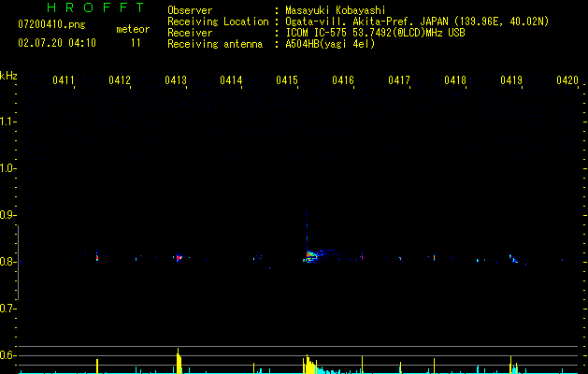The height and width of the screenshot is (374, 588).
Task: Click the 0413 time marker
Action: 176,80
